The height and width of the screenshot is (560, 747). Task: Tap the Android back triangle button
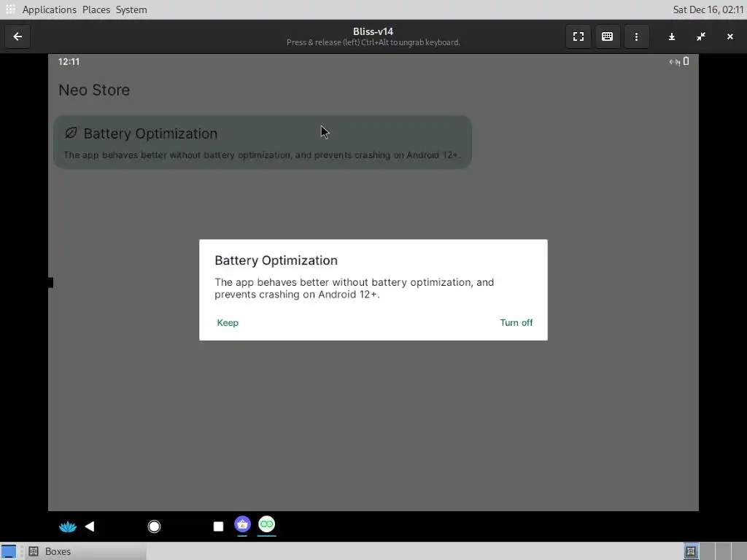(x=90, y=526)
